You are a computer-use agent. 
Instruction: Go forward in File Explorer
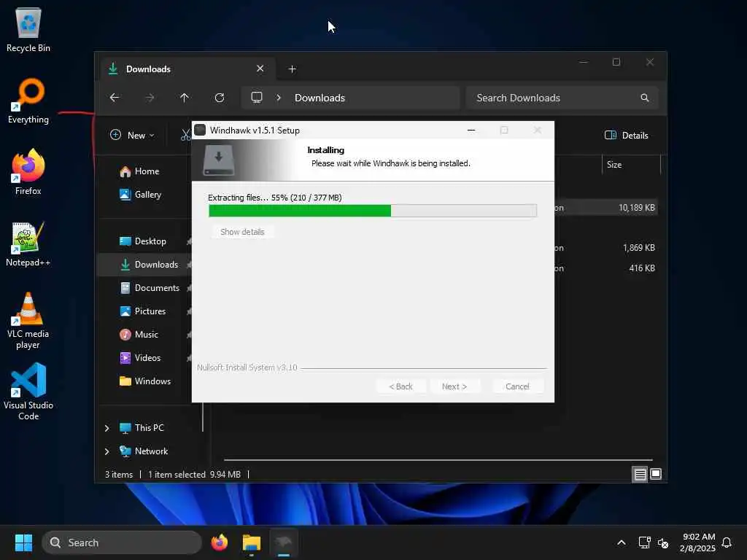click(150, 98)
